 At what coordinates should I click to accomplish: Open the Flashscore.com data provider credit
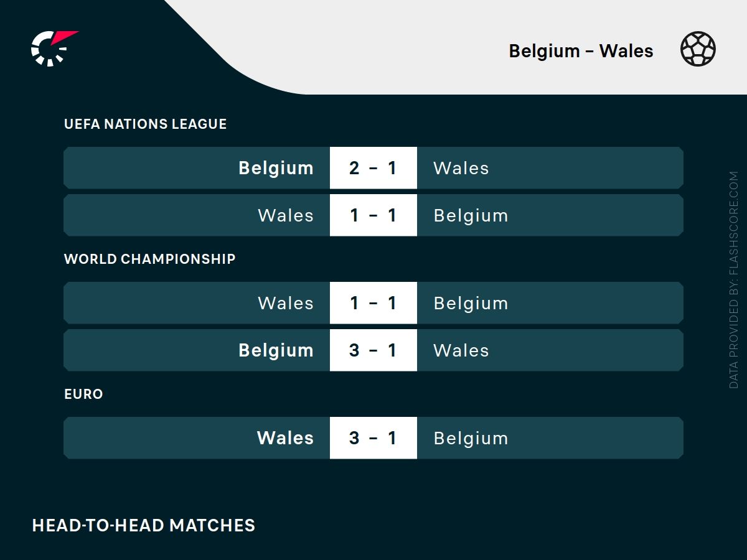point(733,280)
